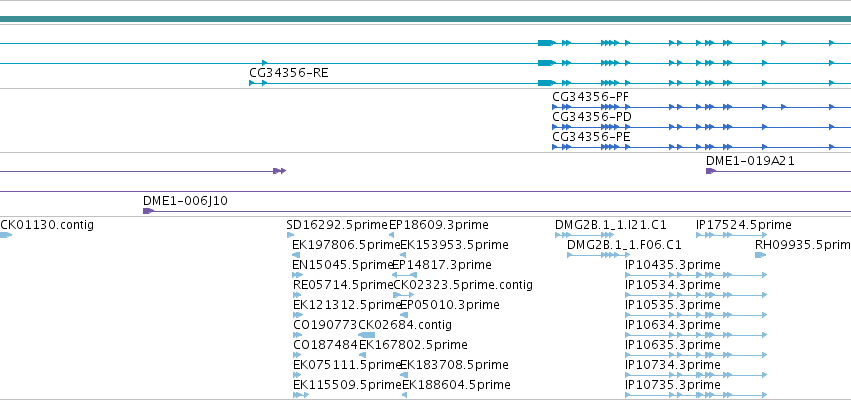This screenshot has height=400, width=851.
Task: Select the EP18609.3prime EST arrow
Action: click(391, 235)
